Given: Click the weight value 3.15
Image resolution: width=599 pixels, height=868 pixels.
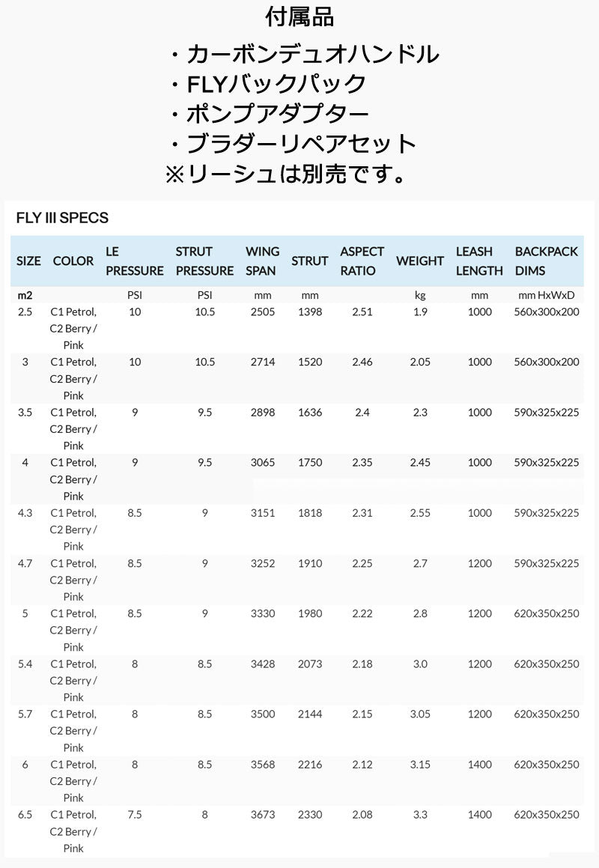Looking at the screenshot, I should [420, 765].
